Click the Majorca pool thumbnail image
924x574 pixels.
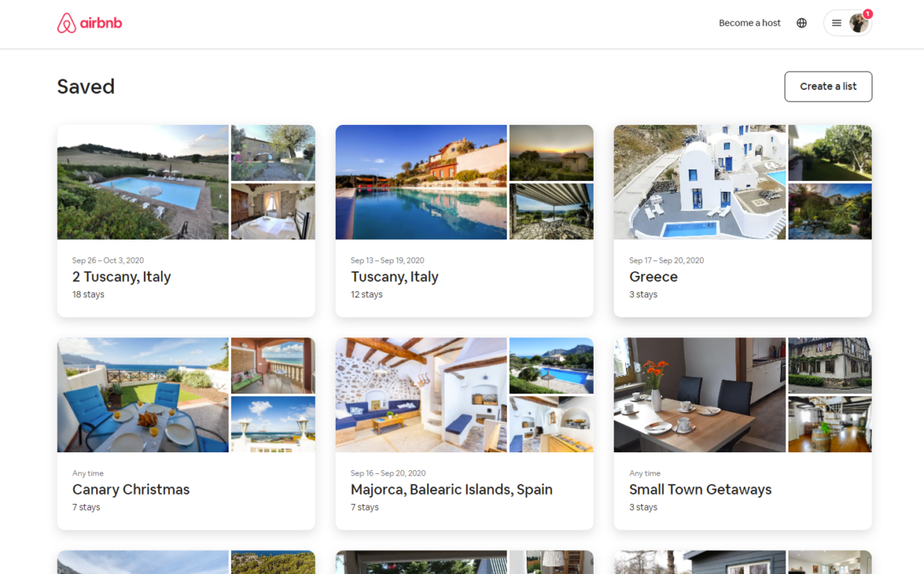(551, 365)
